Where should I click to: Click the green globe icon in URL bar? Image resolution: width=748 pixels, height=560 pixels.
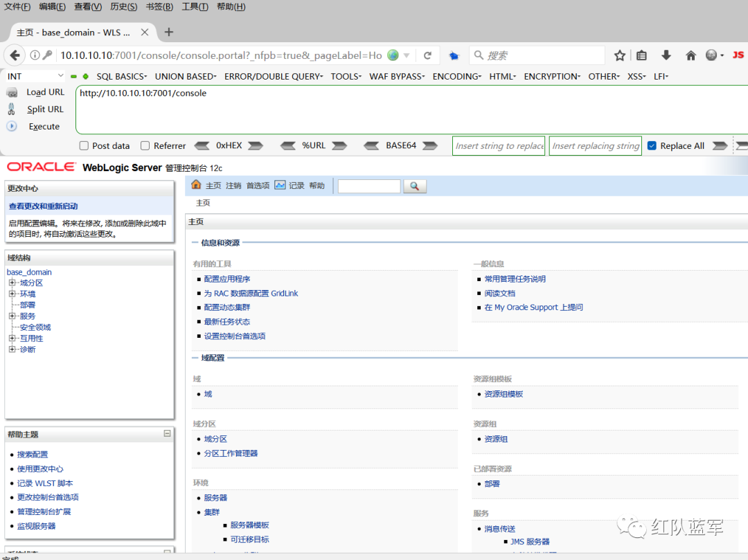click(x=393, y=55)
